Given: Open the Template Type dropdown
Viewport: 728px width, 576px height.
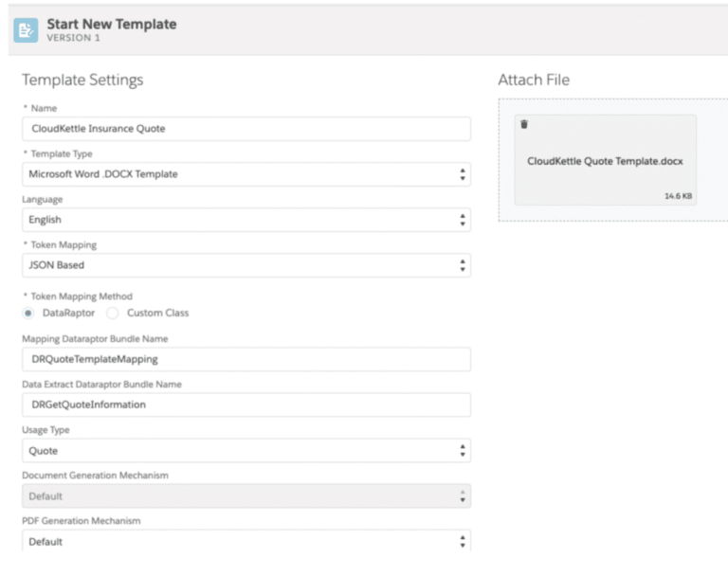Looking at the screenshot, I should click(246, 174).
